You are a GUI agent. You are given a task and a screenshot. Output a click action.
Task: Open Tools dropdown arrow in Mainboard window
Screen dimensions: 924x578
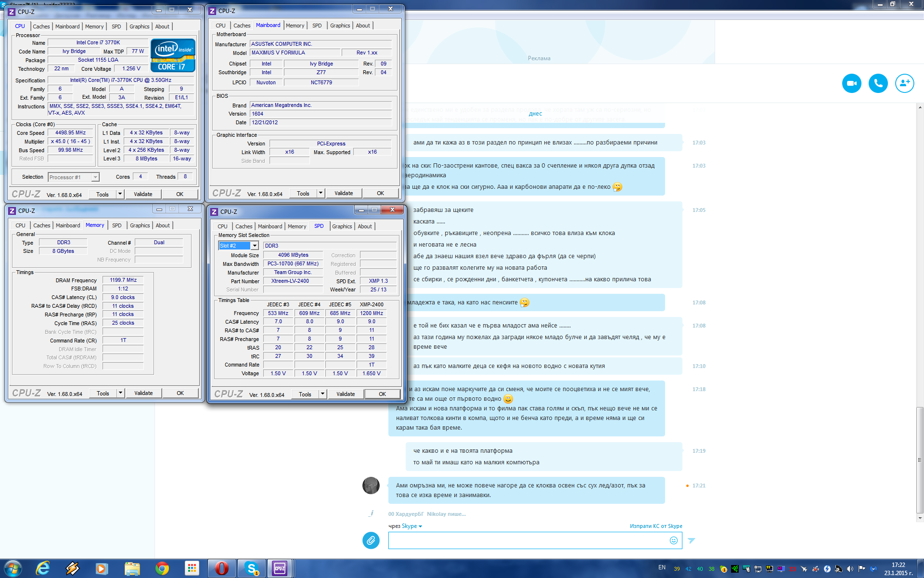pyautogui.click(x=321, y=193)
